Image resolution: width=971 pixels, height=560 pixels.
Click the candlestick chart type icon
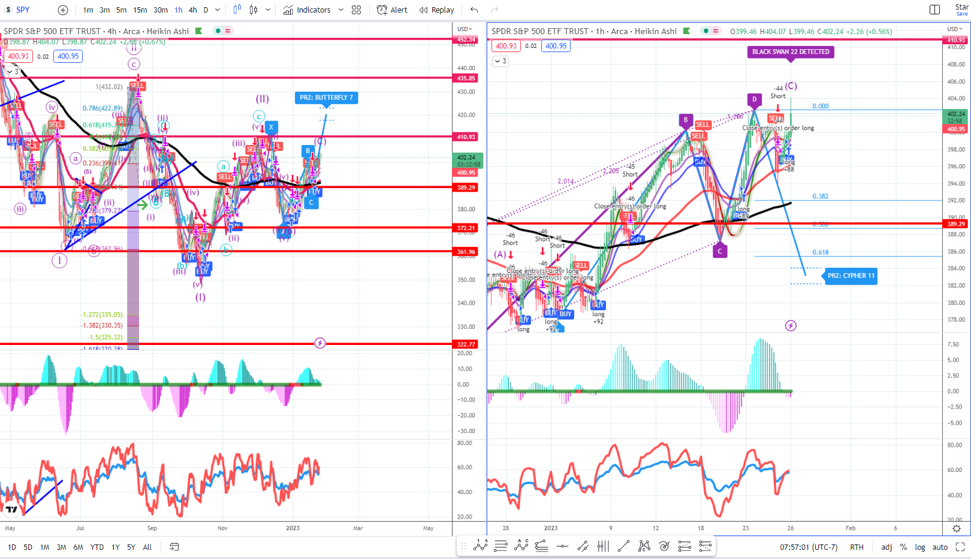tap(254, 10)
